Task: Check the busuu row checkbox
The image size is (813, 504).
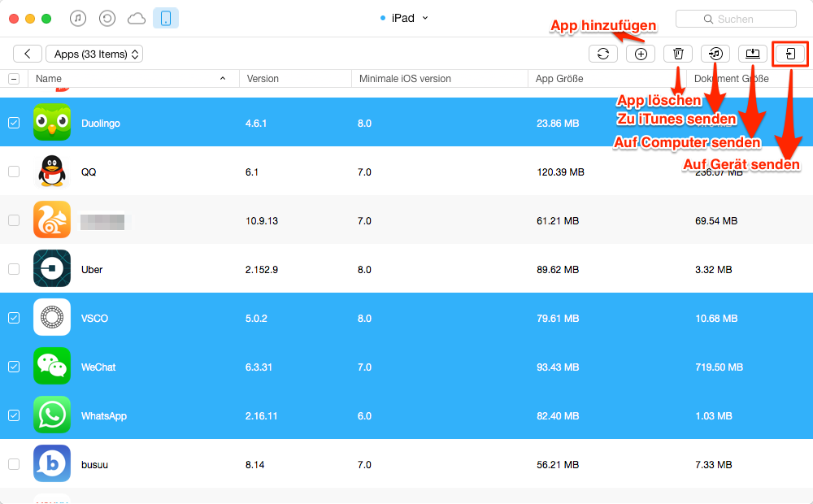Action: (14, 464)
